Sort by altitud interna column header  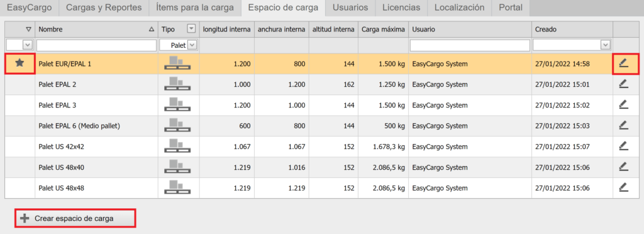(333, 29)
